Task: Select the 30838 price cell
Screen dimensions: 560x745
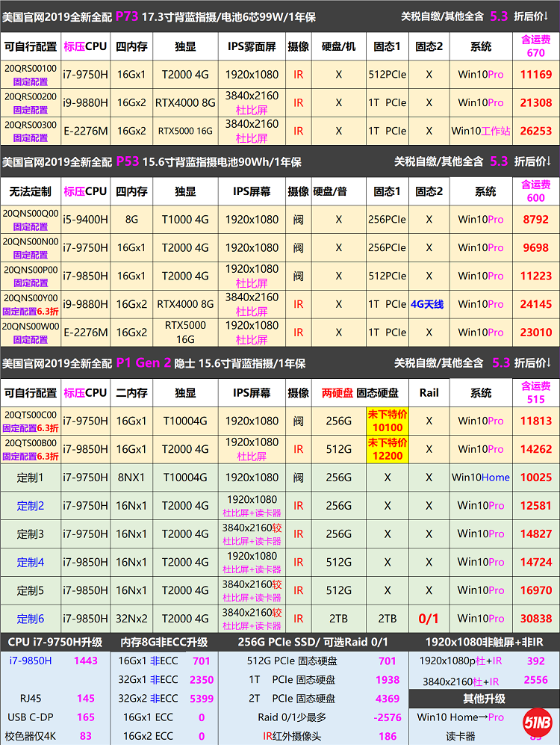Action: pyautogui.click(x=535, y=619)
